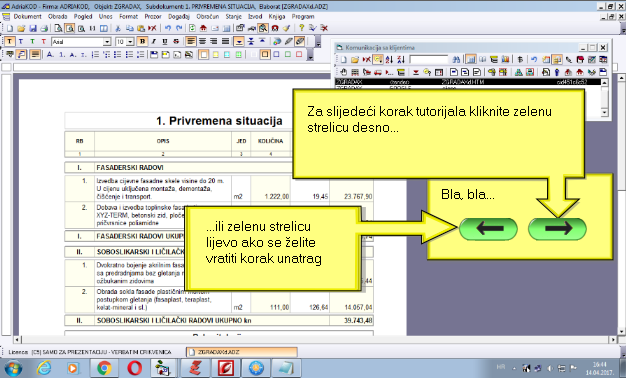Open Internet Explorer from taskbar
The height and width of the screenshot is (378, 626).
[44, 368]
